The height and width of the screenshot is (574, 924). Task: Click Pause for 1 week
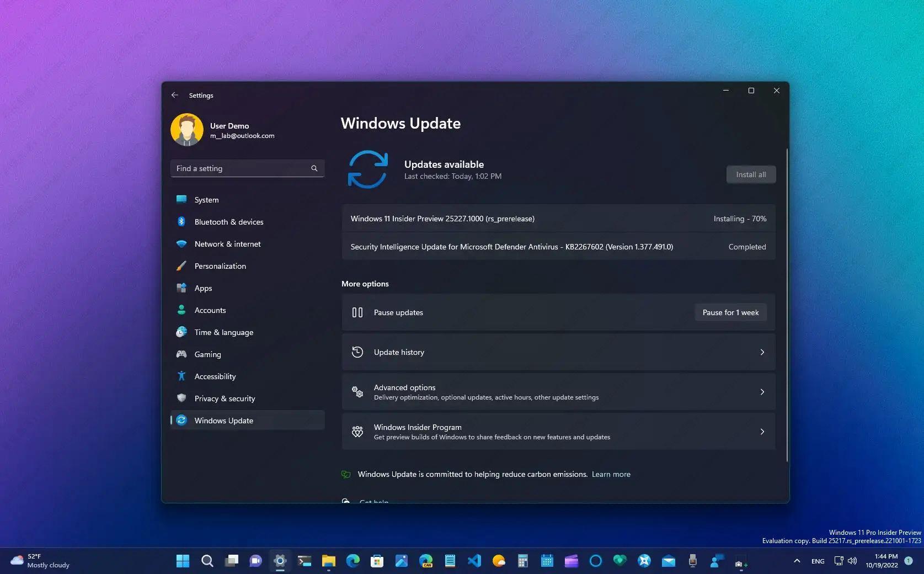tap(730, 312)
